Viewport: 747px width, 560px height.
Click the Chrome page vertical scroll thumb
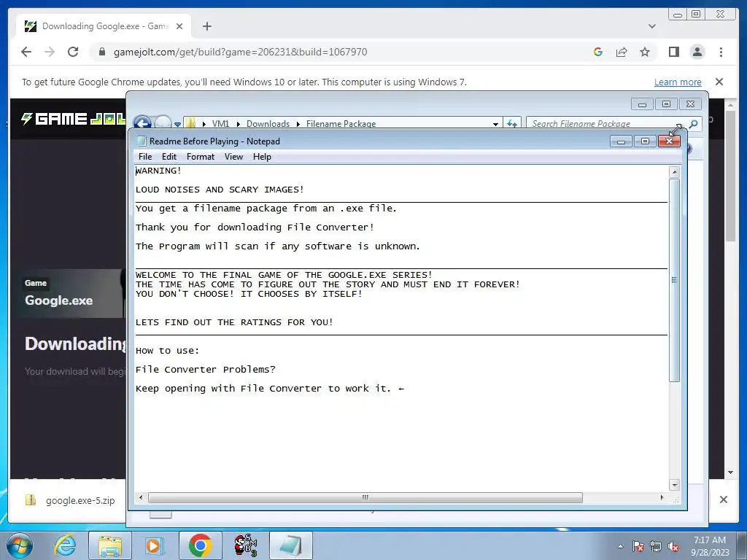pos(731,176)
